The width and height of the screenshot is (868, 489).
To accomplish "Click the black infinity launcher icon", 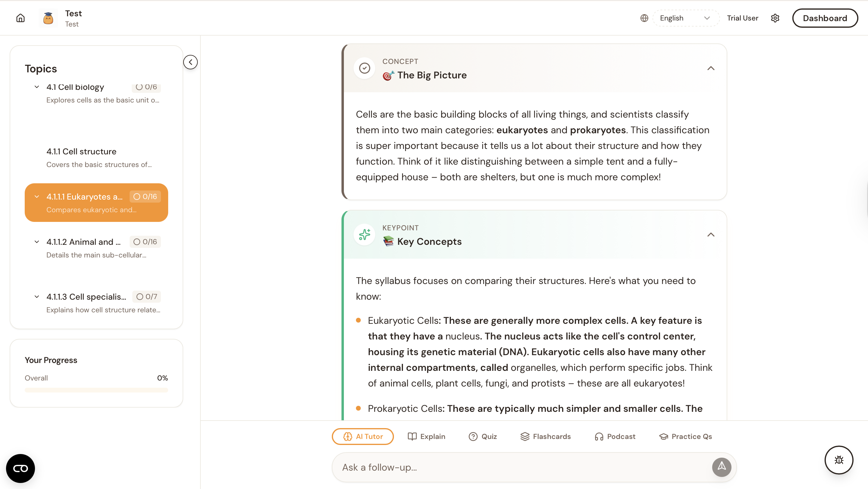I will (x=20, y=468).
